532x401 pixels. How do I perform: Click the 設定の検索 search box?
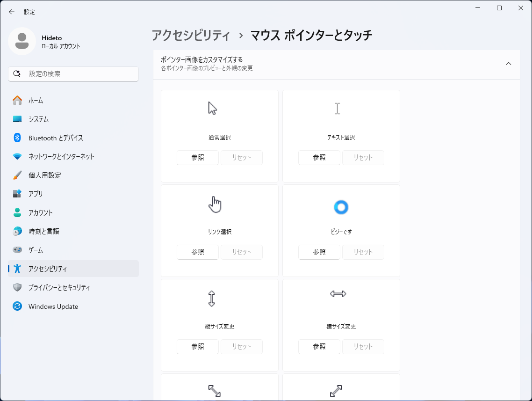73,73
